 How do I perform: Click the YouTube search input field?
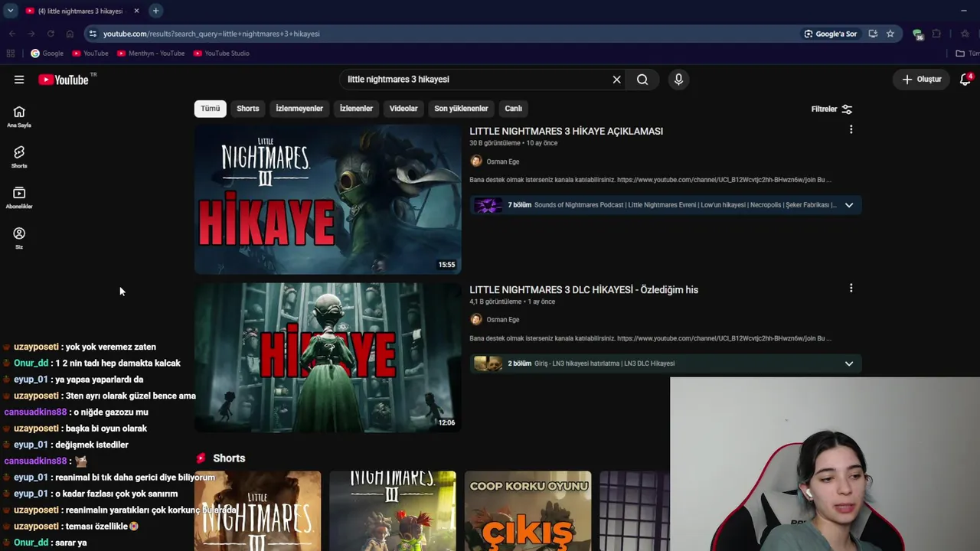tap(477, 80)
